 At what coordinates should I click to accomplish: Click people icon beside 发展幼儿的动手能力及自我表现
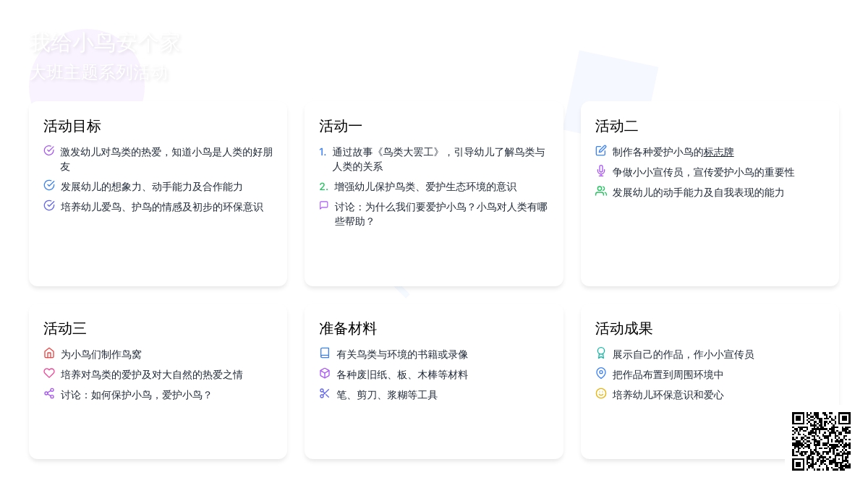point(601,191)
